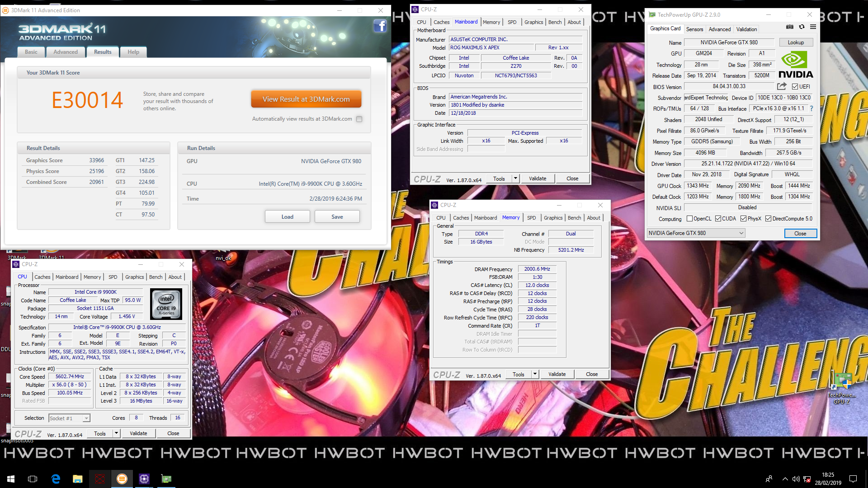
Task: Open the NVIDIA GeForce GTX 980 GPU selector dropdown
Action: [x=696, y=233]
